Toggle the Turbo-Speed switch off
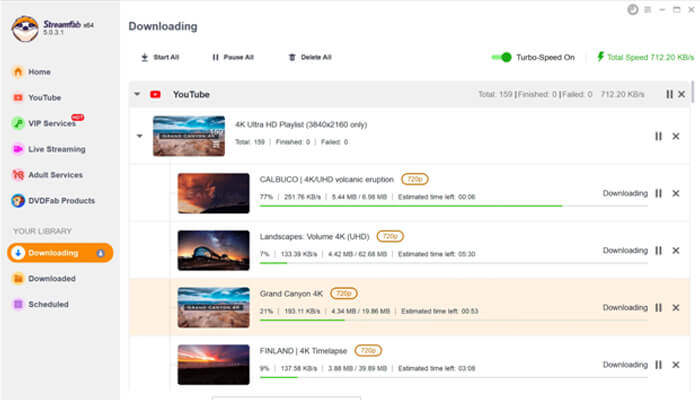Image resolution: width=700 pixels, height=400 pixels. (502, 58)
